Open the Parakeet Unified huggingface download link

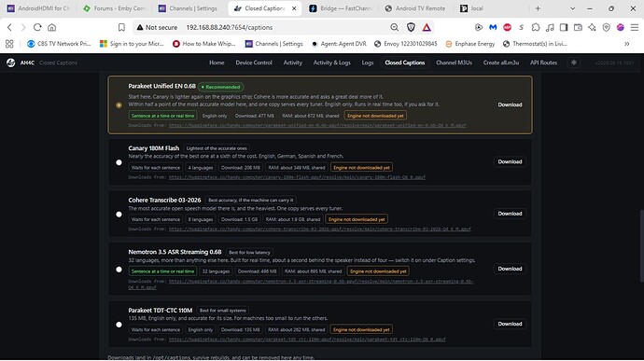click(317, 125)
